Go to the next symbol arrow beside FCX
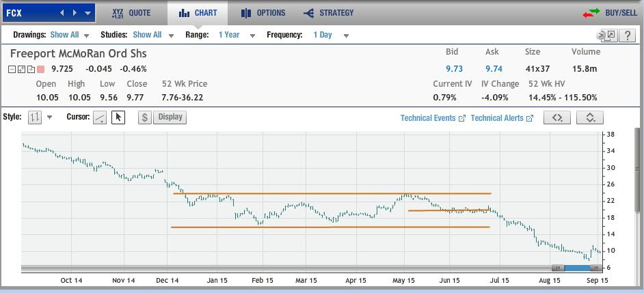Image resolution: width=644 pixels, height=293 pixels. pyautogui.click(x=75, y=13)
